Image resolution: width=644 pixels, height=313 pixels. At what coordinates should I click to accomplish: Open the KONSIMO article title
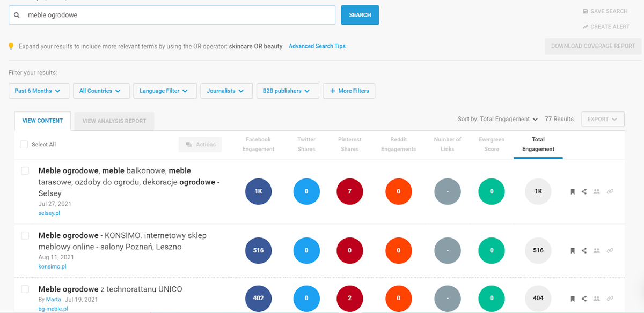[122, 241]
